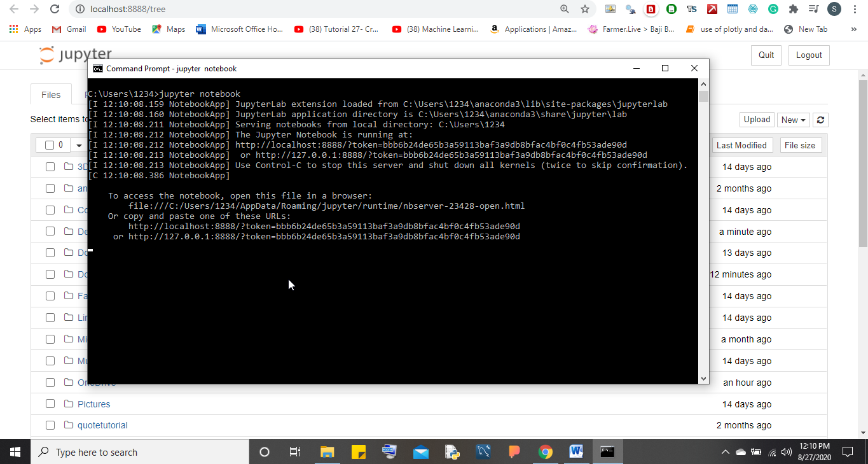Open MySQL Workbench from the taskbar
This screenshot has height=464, width=868.
pos(483,452)
